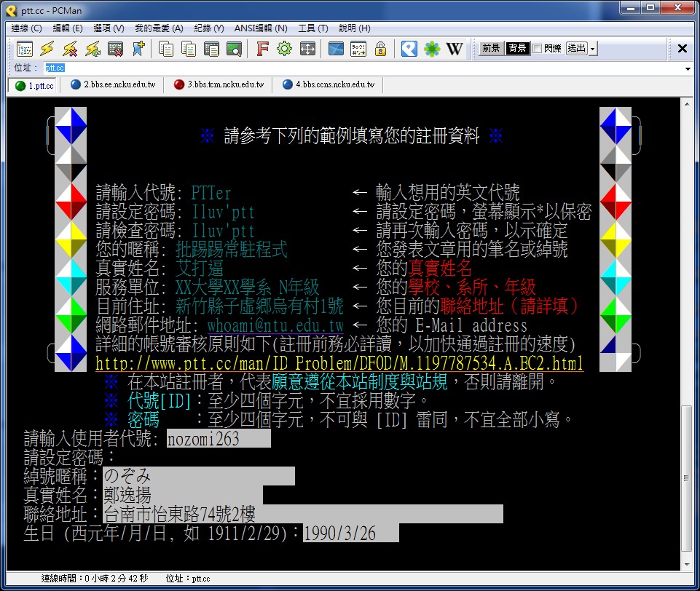Click the lightning disconnect icon with red X
Viewport: 700px width, 591px height.
pos(70,49)
